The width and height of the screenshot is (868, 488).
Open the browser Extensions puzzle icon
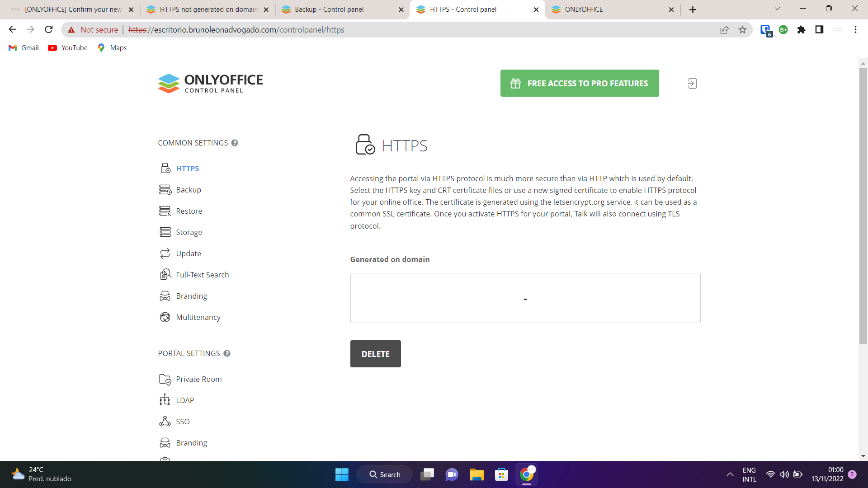tap(801, 30)
